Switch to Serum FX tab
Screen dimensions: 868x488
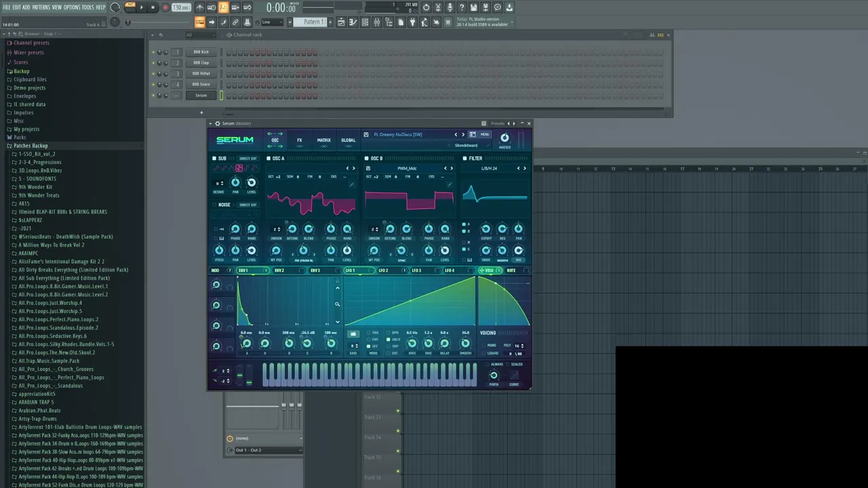point(299,140)
